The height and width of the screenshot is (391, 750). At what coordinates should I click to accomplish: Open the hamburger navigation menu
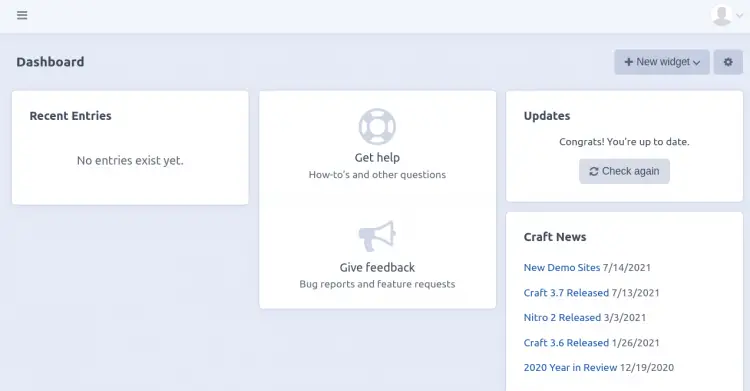[x=22, y=15]
